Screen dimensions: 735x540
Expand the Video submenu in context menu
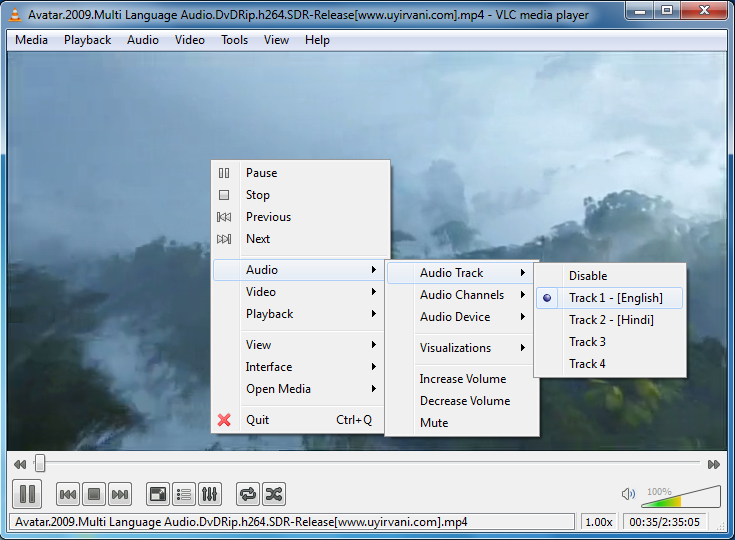299,292
